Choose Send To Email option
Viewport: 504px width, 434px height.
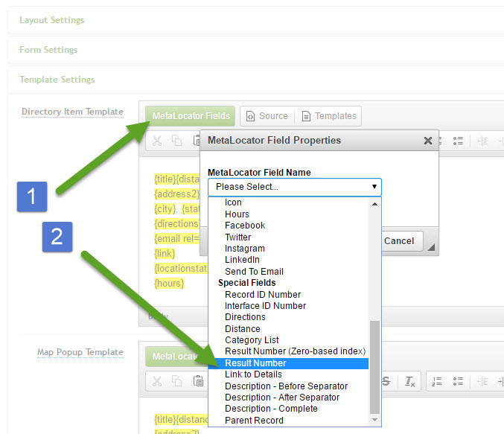pos(254,272)
